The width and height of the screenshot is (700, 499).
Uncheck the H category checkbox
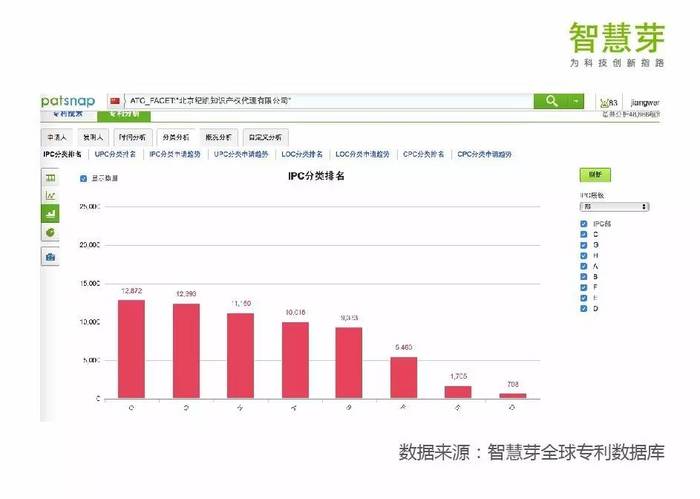[584, 255]
